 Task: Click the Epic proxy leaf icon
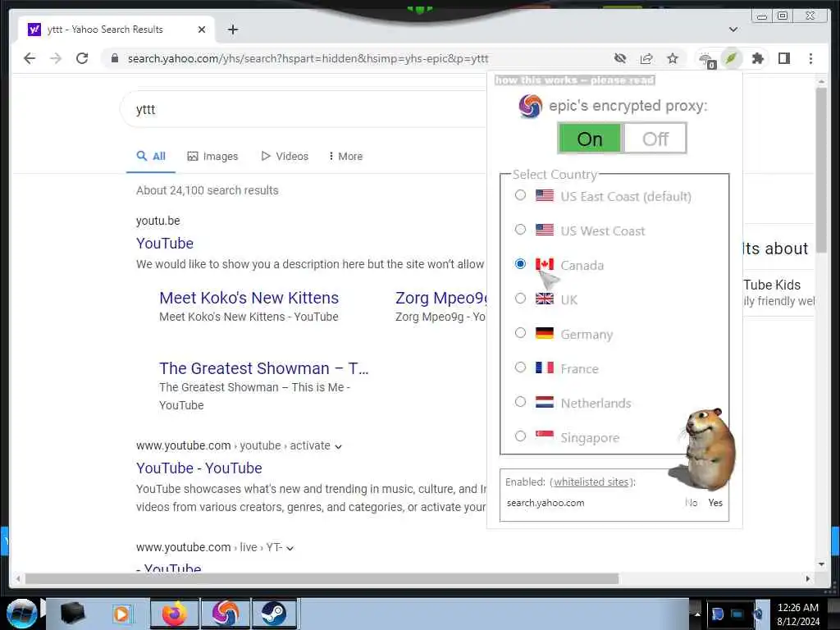click(731, 58)
